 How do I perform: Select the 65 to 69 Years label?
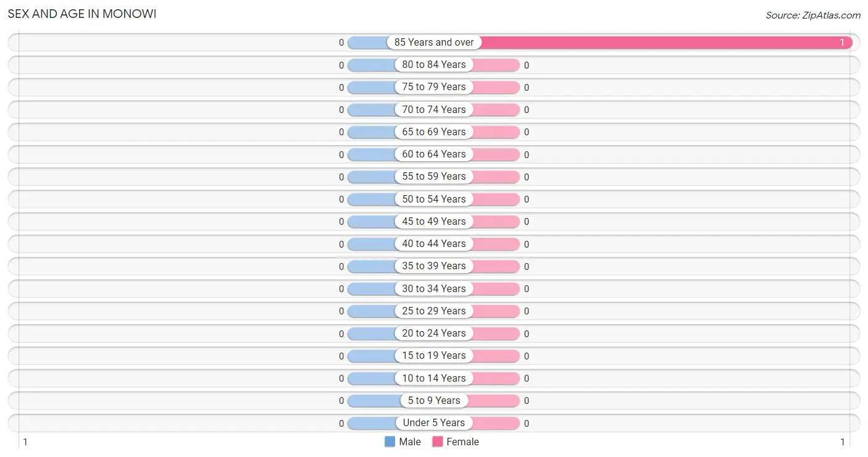point(434,132)
